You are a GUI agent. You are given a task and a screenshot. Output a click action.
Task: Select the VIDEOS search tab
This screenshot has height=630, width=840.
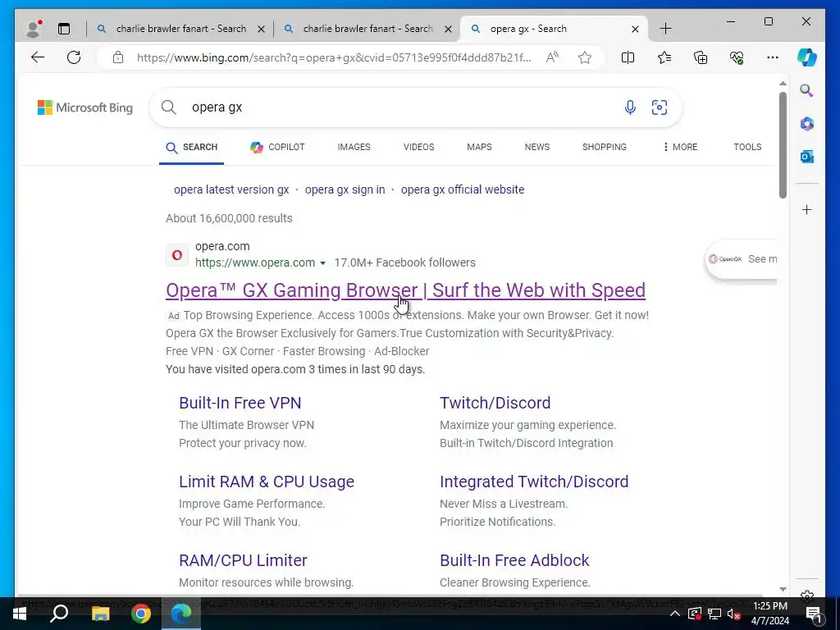(x=419, y=147)
